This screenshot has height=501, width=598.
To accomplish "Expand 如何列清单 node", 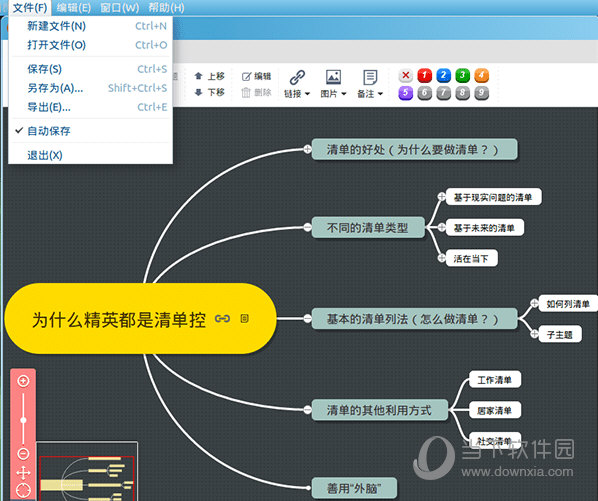I will coord(534,303).
